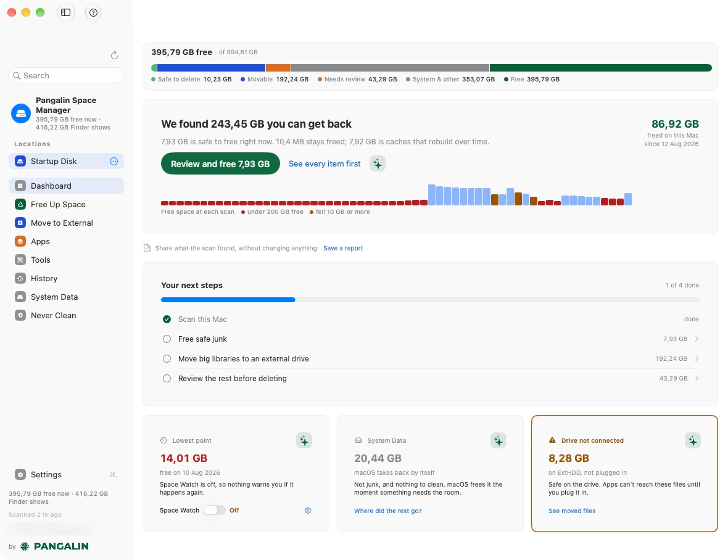Open the help question mark button
The width and height of the screenshot is (728, 560).
pyautogui.click(x=93, y=12)
